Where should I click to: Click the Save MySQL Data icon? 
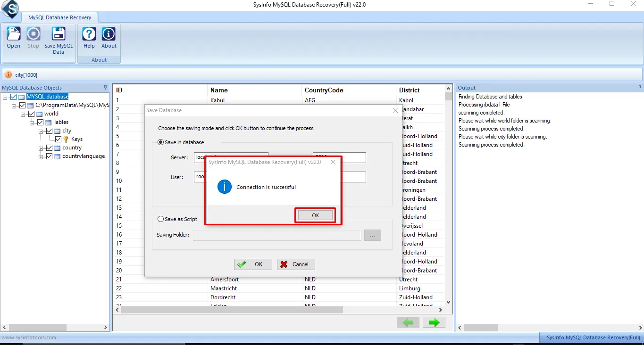(59, 35)
